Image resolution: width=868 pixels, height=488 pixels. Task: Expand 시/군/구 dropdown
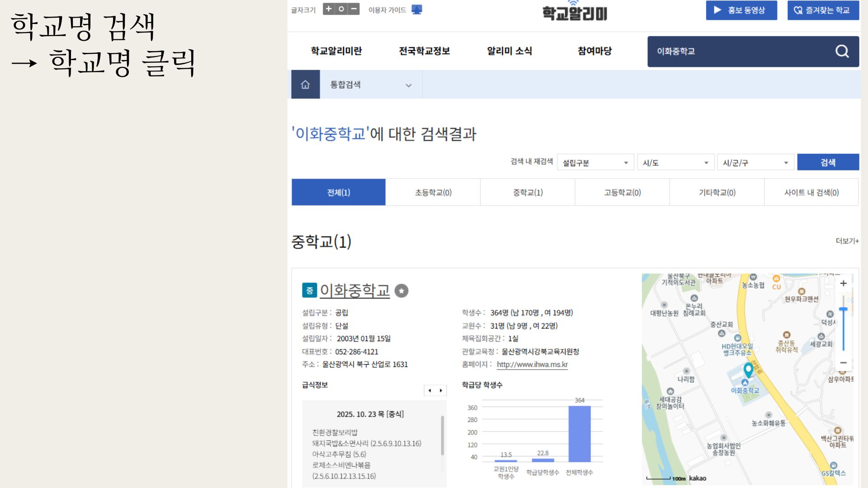(x=755, y=163)
